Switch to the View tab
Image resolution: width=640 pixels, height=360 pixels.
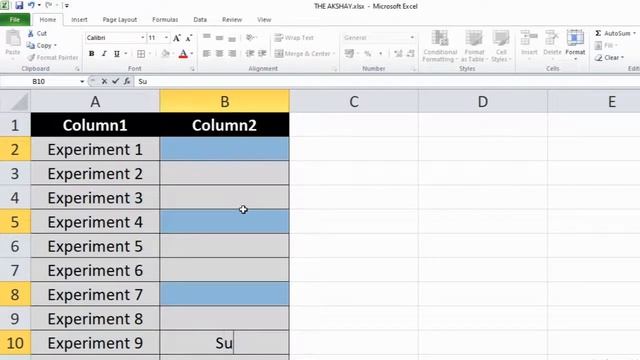(x=264, y=20)
